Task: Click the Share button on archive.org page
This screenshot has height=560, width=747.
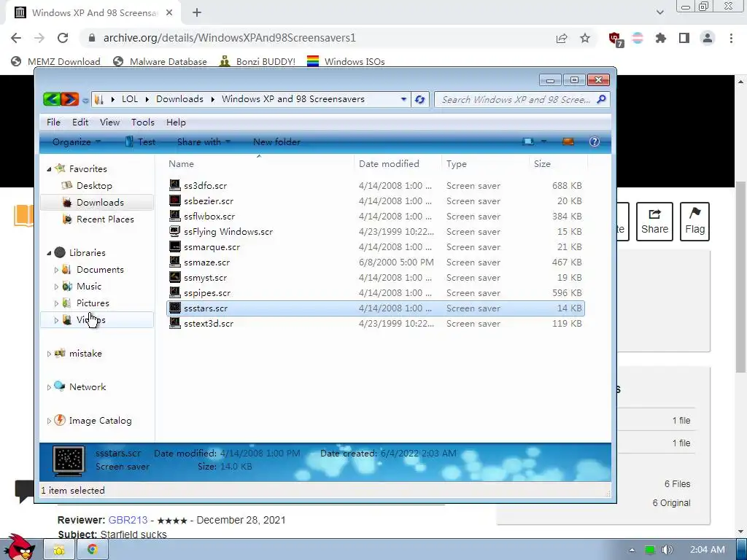Action: pyautogui.click(x=654, y=222)
